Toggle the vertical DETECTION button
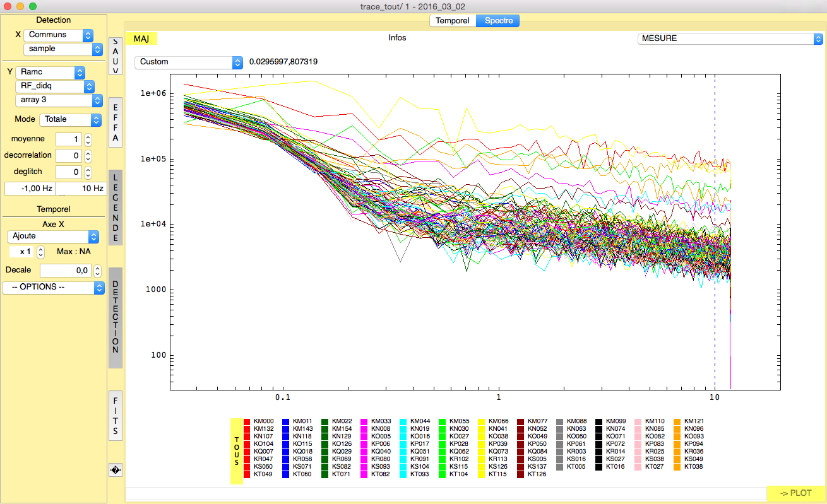 coord(116,317)
